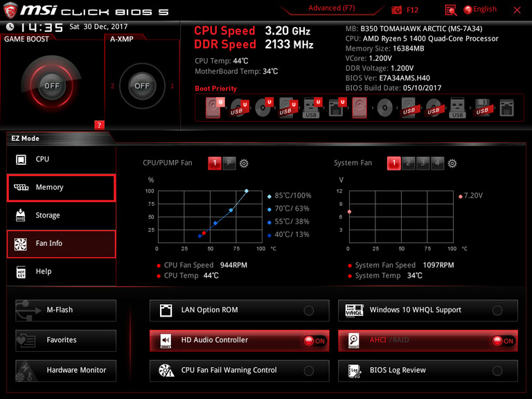This screenshot has width=532, height=399.
Task: Open the Help section
Action: pyautogui.click(x=62, y=272)
